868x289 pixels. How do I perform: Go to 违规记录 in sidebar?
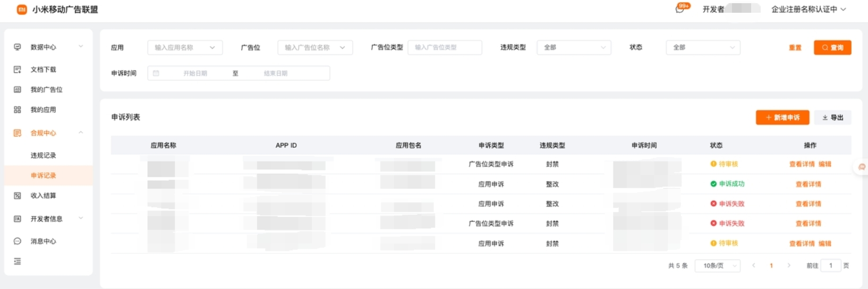point(43,156)
